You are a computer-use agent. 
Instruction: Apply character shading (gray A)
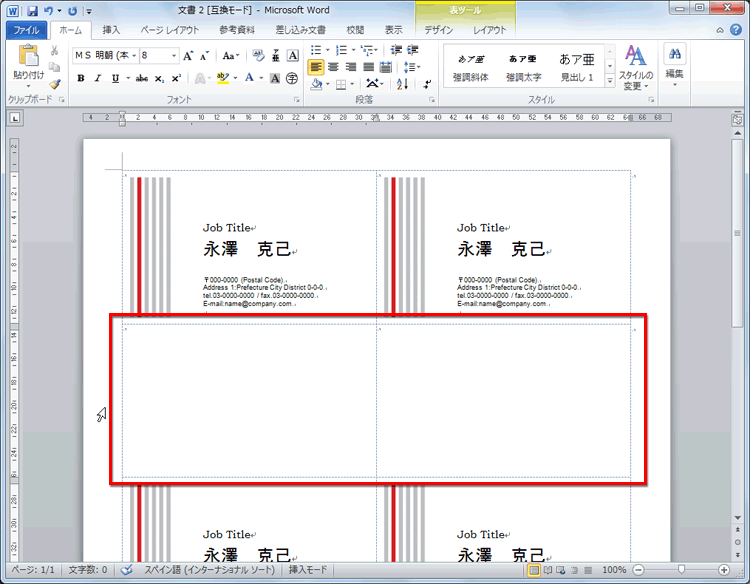click(275, 78)
